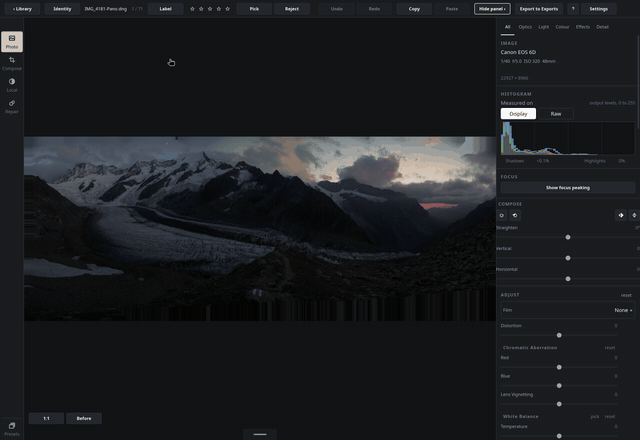Open the Local adjustments tool
Image resolution: width=640 pixels, height=440 pixels.
click(x=12, y=85)
